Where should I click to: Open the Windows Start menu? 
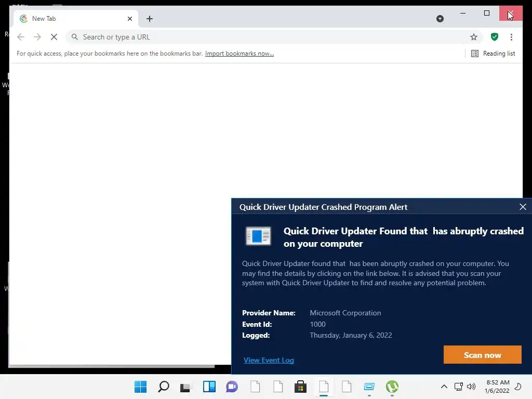(x=140, y=387)
